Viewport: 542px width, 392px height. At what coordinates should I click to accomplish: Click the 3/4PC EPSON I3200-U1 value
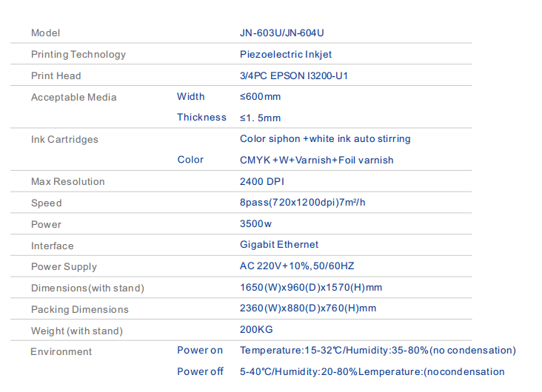tap(294, 75)
